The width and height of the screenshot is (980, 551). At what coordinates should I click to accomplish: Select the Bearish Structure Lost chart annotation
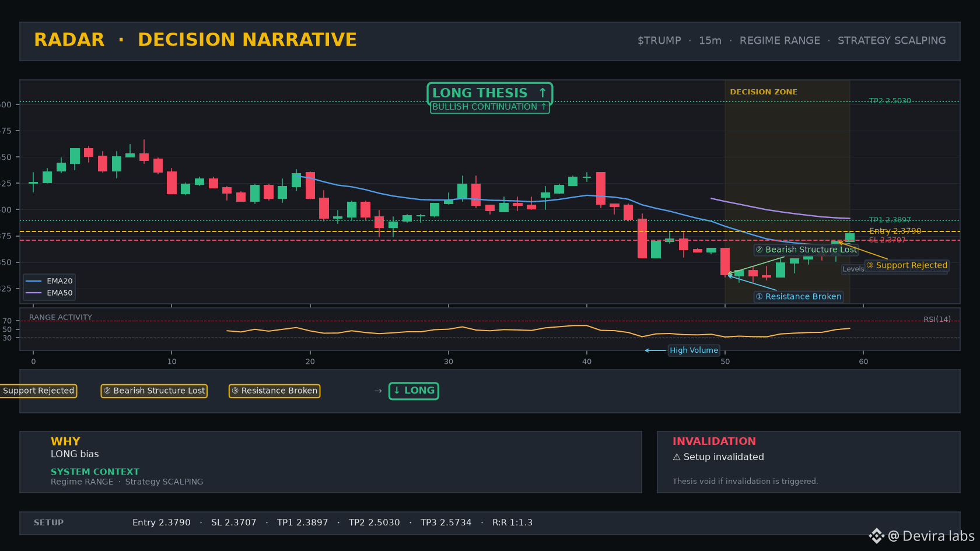pos(806,250)
